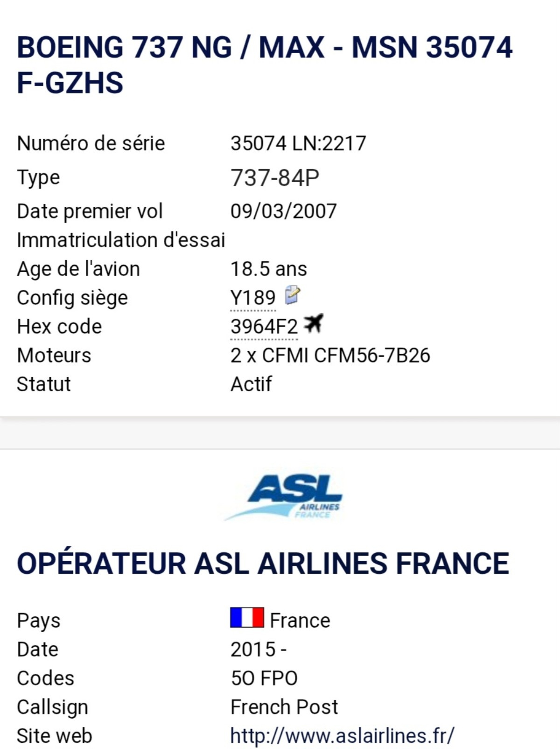This screenshot has width=560, height=749.
Task: Select the French Post callsign value
Action: (x=284, y=707)
